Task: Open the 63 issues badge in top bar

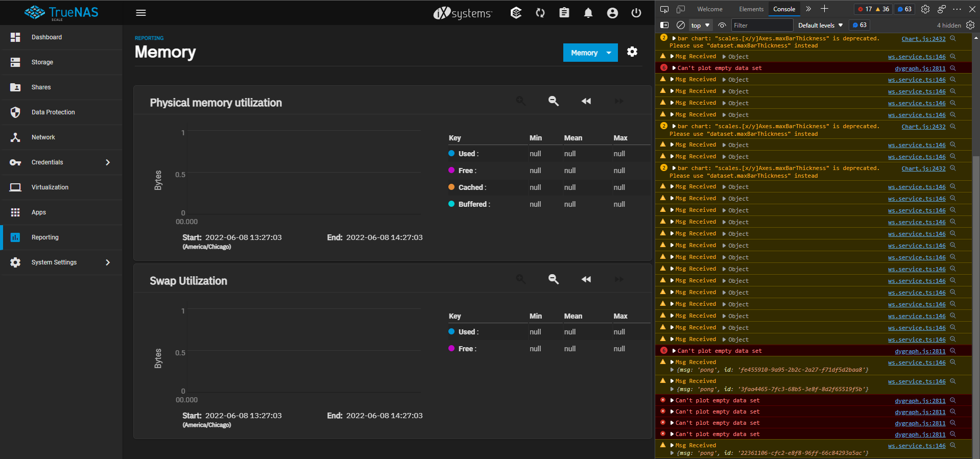Action: pyautogui.click(x=905, y=9)
